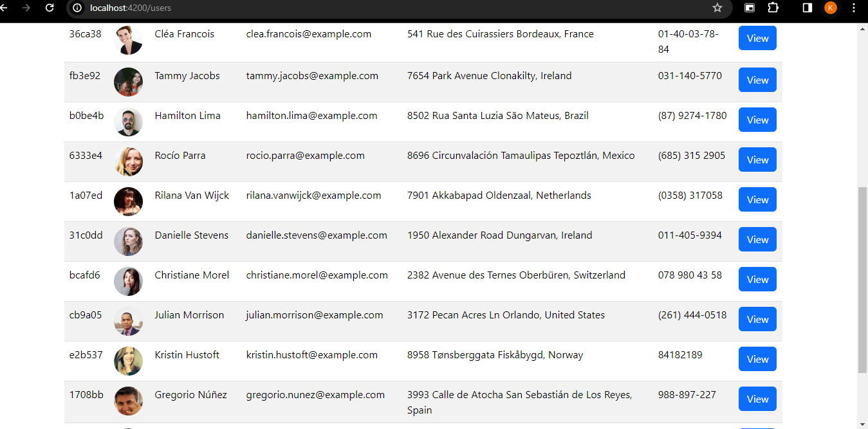
Task: Open the orange K profile avatar
Action: coord(831,8)
